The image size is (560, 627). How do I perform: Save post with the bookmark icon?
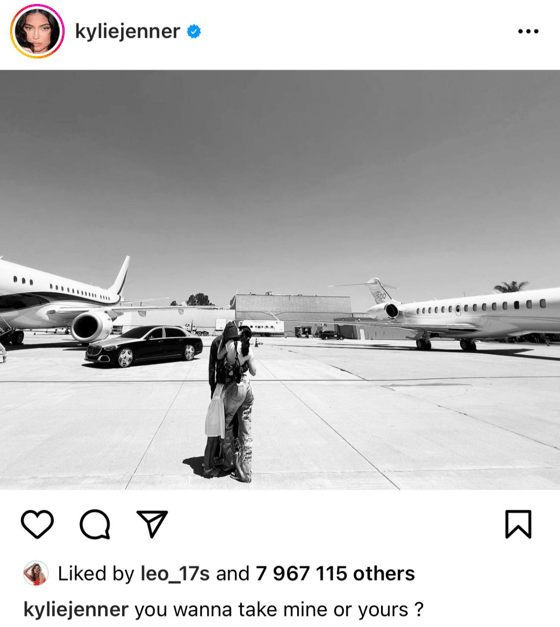coord(518,524)
